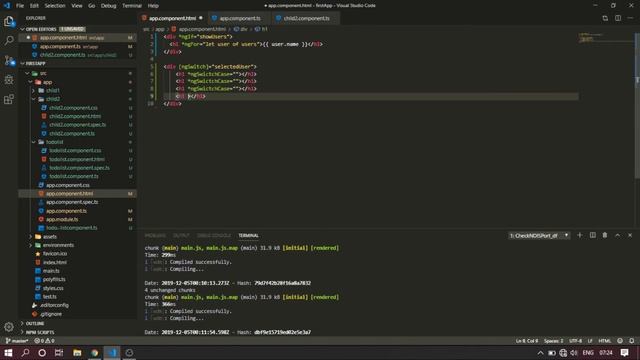Open Windows search from the taskbar
Image resolution: width=640 pixels, height=360 pixels.
coord(25,353)
